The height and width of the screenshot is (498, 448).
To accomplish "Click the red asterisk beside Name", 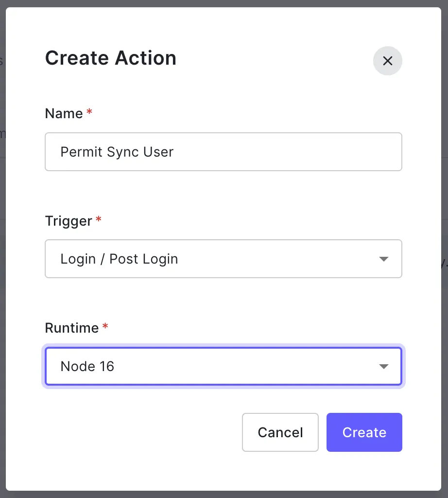I will (x=89, y=113).
